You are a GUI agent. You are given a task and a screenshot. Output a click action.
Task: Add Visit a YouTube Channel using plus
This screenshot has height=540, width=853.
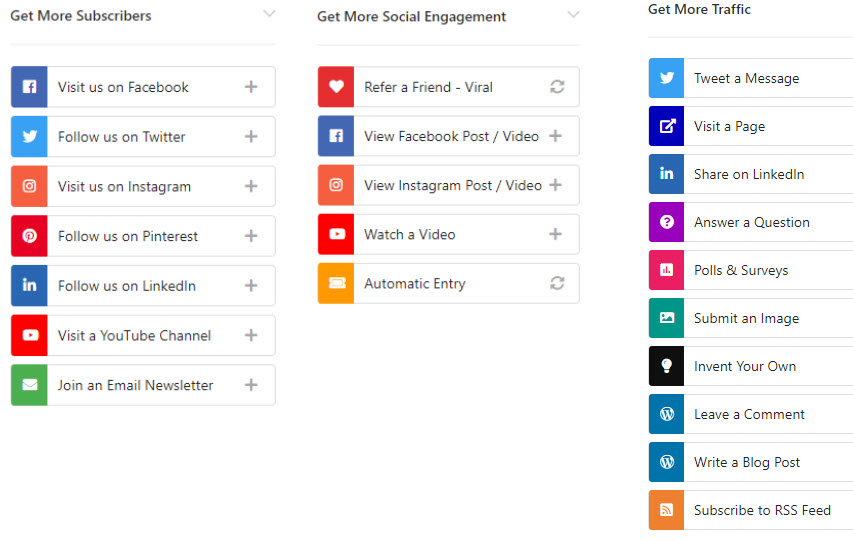[251, 336]
